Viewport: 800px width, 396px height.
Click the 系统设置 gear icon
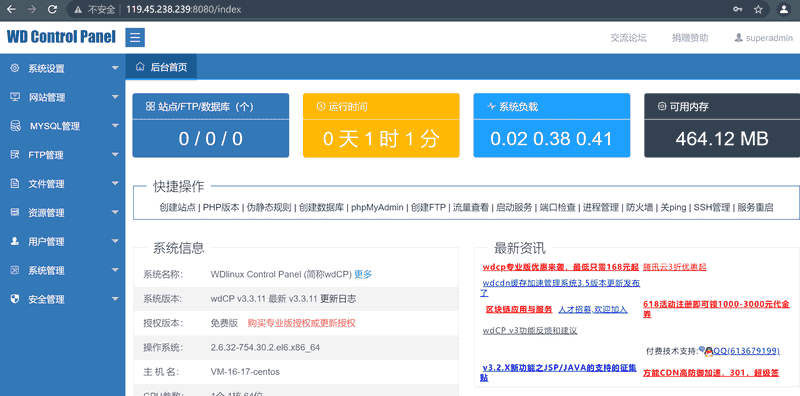(15, 68)
